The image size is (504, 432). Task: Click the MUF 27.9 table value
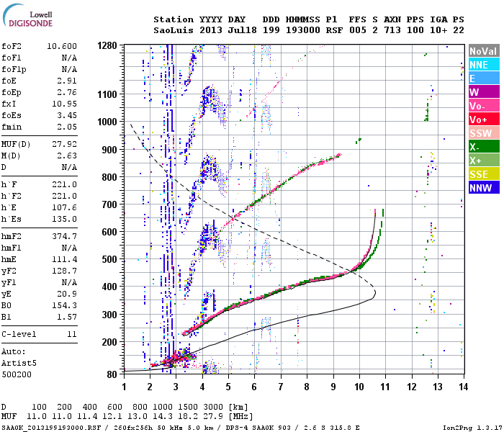(213, 417)
